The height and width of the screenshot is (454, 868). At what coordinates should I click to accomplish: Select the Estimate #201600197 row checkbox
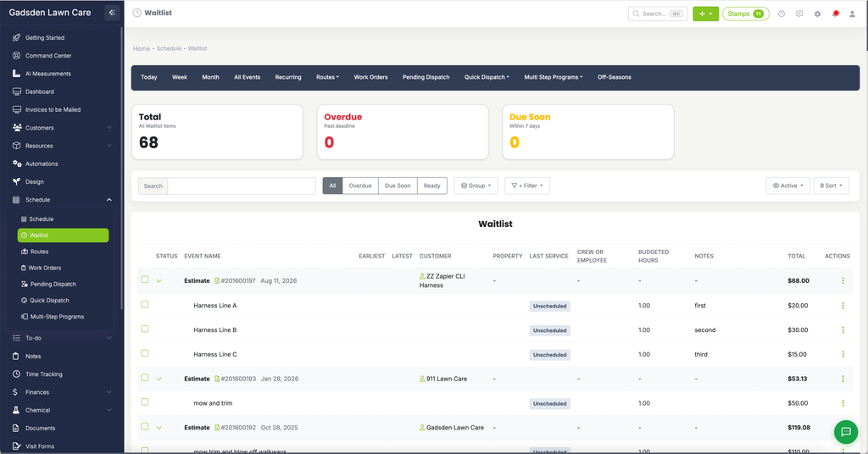coord(145,280)
